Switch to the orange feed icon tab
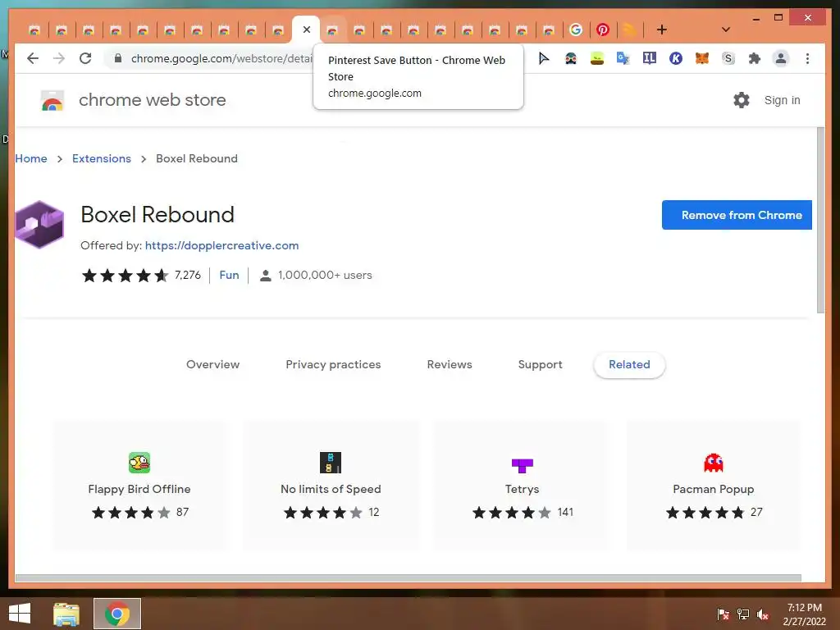The height and width of the screenshot is (630, 840). 630,30
